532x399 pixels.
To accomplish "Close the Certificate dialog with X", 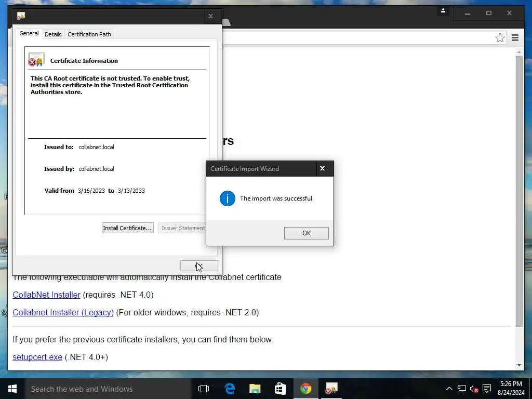I will click(211, 16).
